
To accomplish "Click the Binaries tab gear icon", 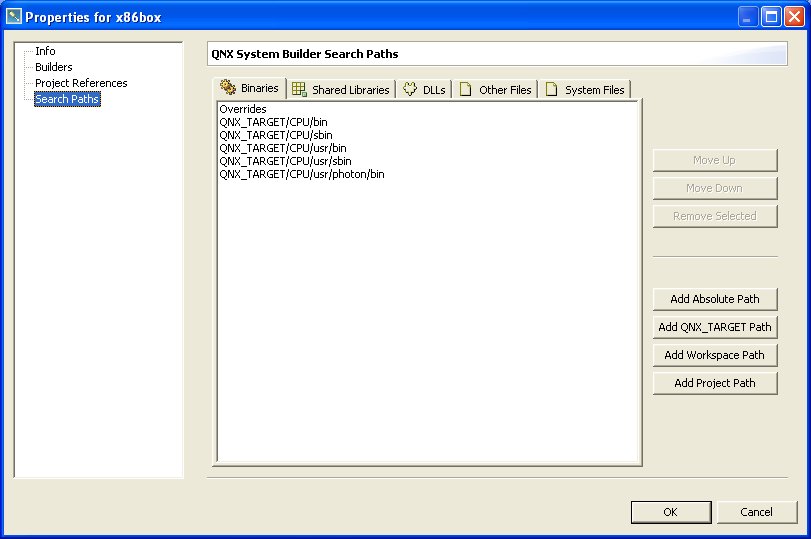I will tap(228, 88).
